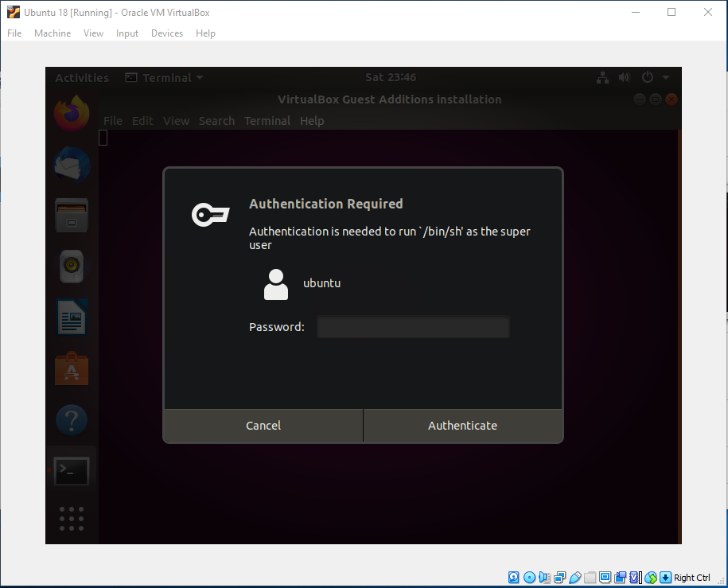728x588 pixels.
Task: Open the terminal window's Help menu
Action: coord(312,121)
